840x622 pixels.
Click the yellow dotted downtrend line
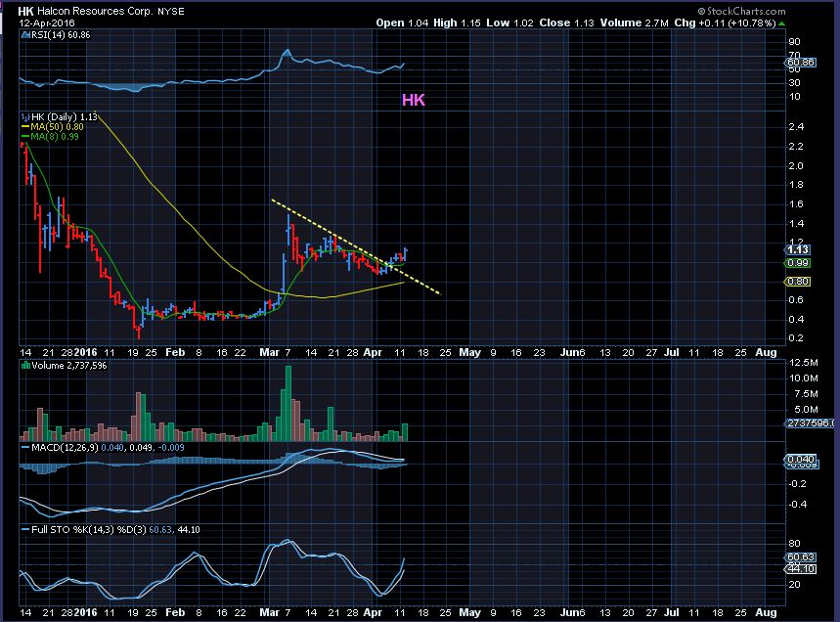pos(356,246)
